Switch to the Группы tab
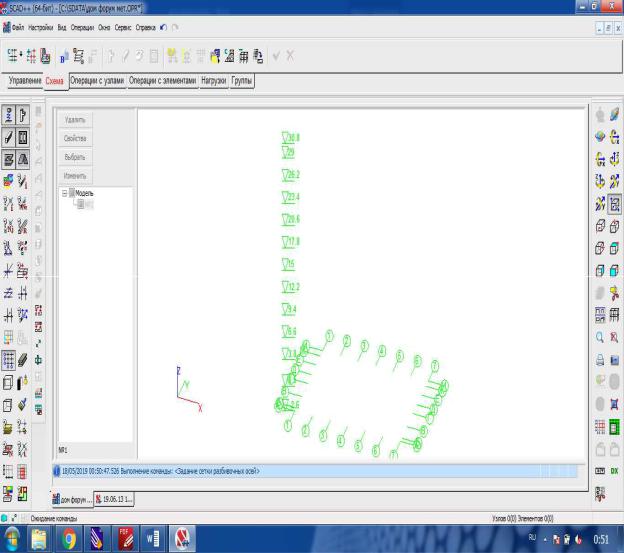Screen dimensions: 624x553 coord(242,81)
